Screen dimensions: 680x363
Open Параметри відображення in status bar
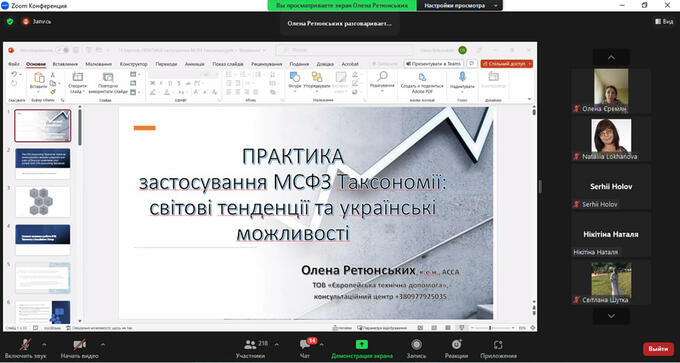(382, 328)
